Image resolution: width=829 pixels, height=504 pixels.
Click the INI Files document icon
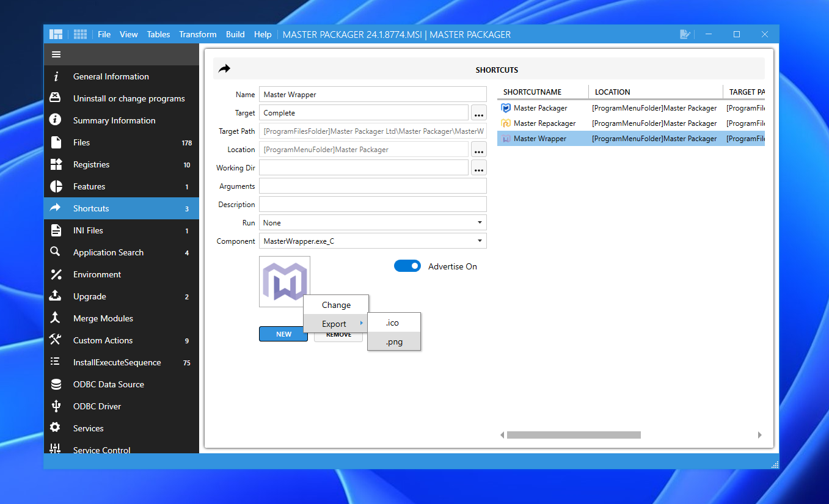point(56,230)
